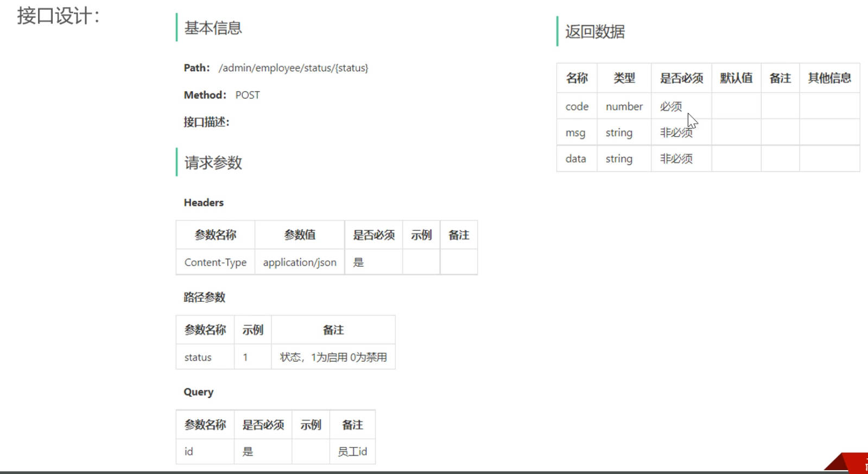Click the 路径参数 subsection label
Screen dimensions: 868x474
(204, 297)
